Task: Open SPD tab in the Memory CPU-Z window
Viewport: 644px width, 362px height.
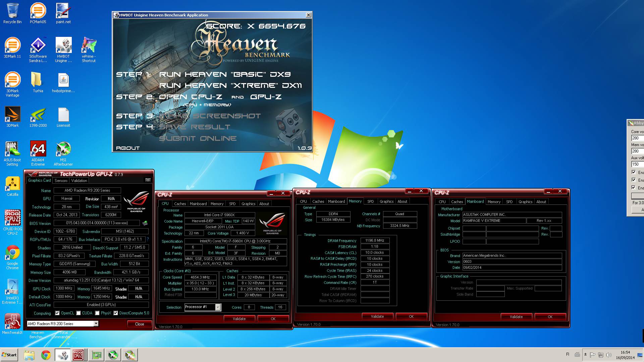Action: tap(370, 202)
